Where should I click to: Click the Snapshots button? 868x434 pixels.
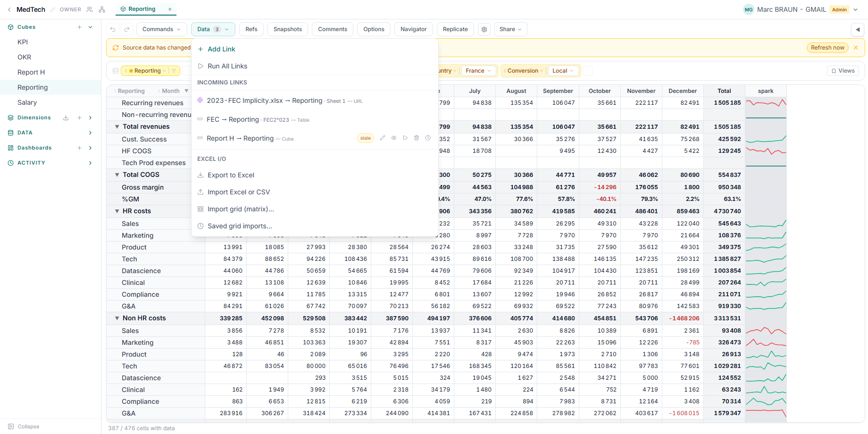288,29
